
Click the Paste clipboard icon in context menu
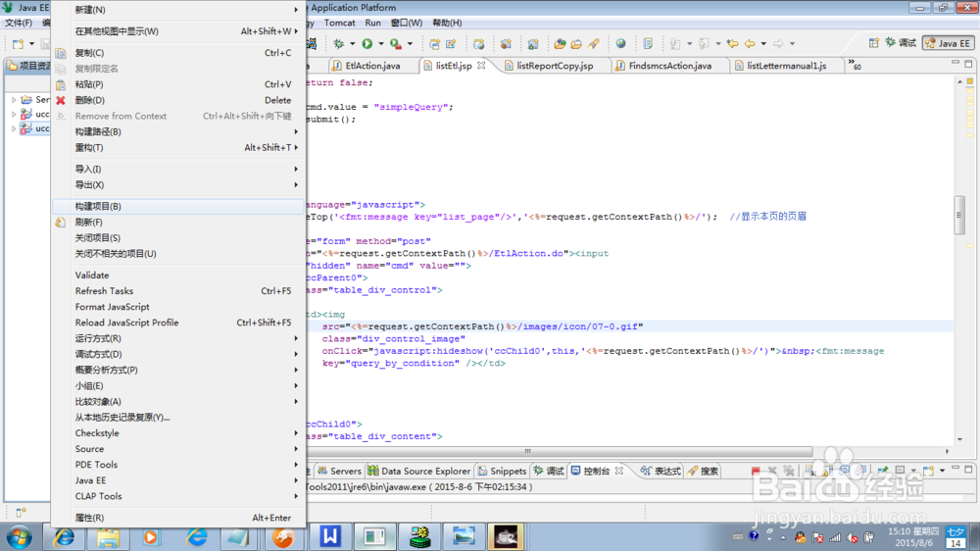(x=61, y=84)
